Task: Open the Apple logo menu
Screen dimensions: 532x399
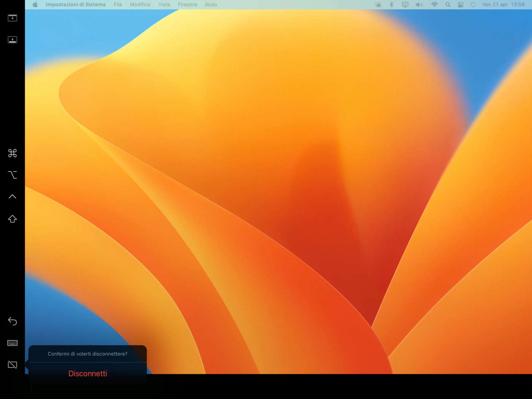Action: [35, 5]
